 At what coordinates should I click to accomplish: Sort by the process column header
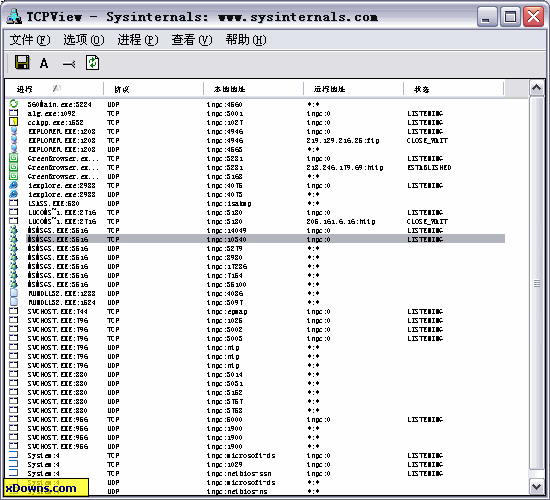(x=54, y=89)
